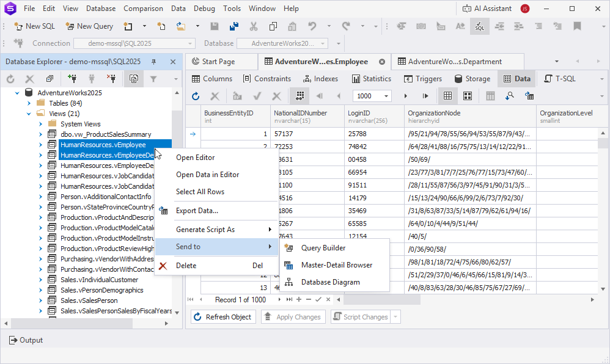Send to Database Diagram
This screenshot has height=364, width=610.
click(334, 282)
